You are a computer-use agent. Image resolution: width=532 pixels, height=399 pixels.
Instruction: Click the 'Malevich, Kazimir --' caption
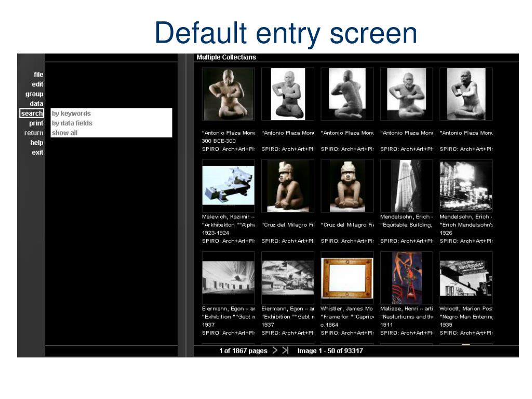click(228, 217)
